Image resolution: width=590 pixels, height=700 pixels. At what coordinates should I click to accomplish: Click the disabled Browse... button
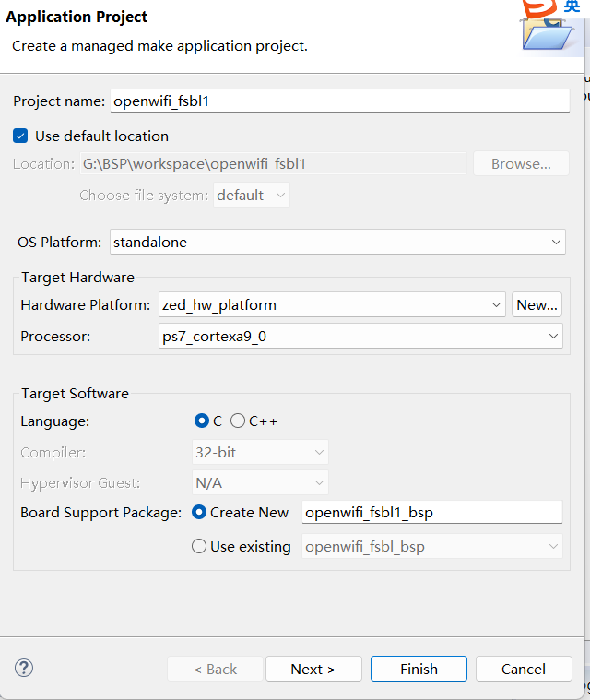coord(521,164)
